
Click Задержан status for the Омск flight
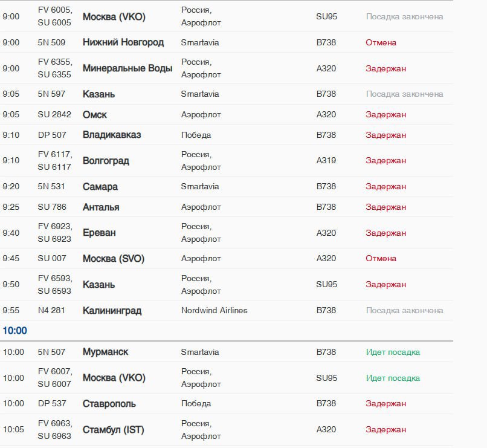click(385, 114)
